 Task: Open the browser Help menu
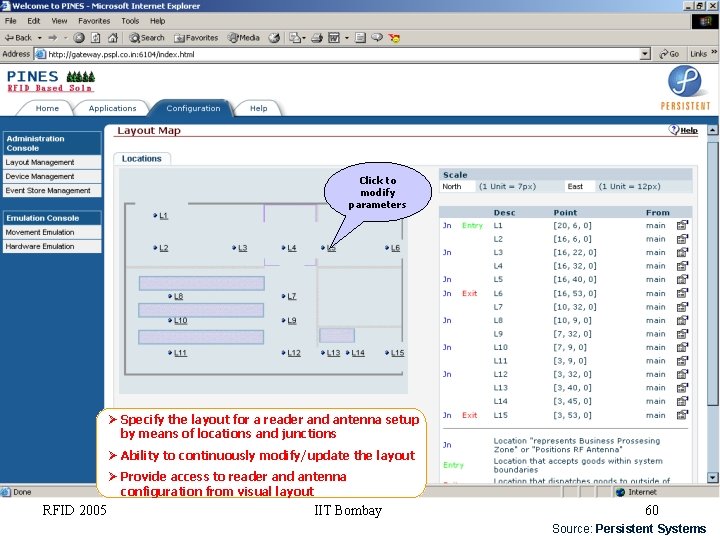158,21
